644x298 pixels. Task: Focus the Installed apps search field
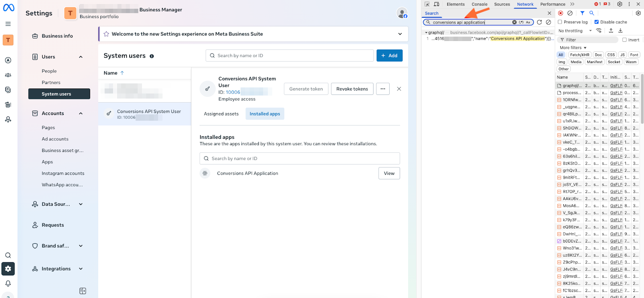pos(300,158)
